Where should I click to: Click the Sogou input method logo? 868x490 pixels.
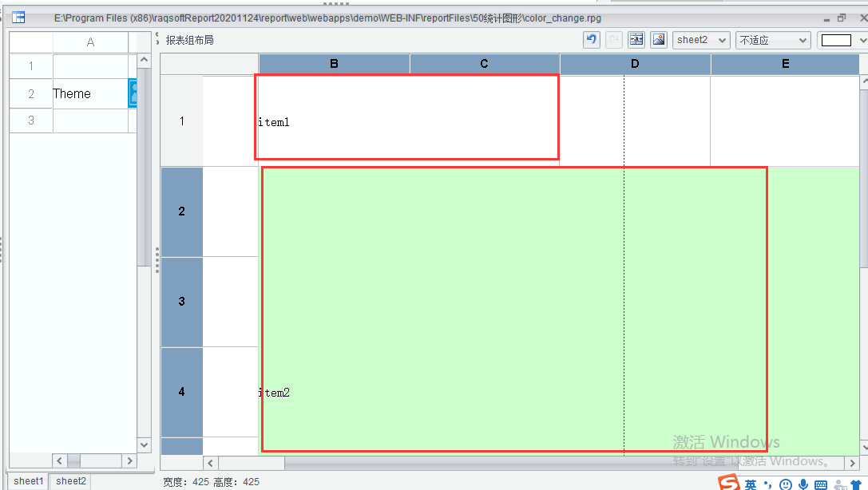tap(728, 482)
